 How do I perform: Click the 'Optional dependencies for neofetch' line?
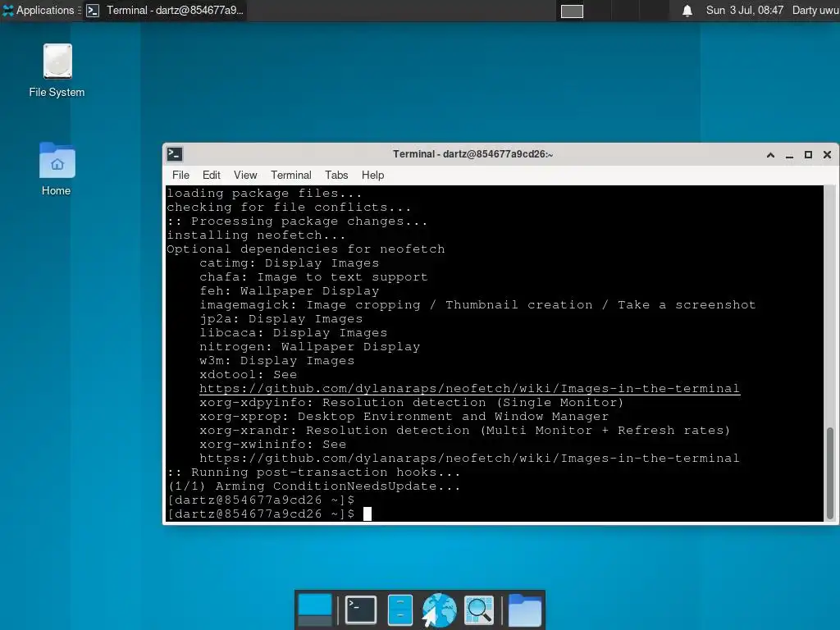(306, 249)
